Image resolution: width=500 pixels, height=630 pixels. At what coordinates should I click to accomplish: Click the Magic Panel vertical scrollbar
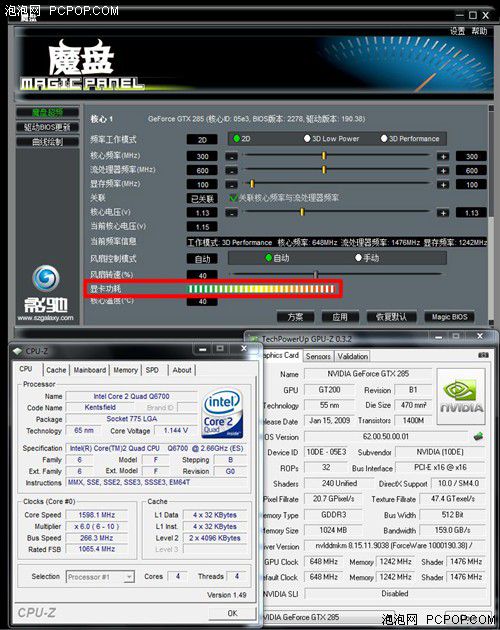pyautogui.click(x=491, y=215)
